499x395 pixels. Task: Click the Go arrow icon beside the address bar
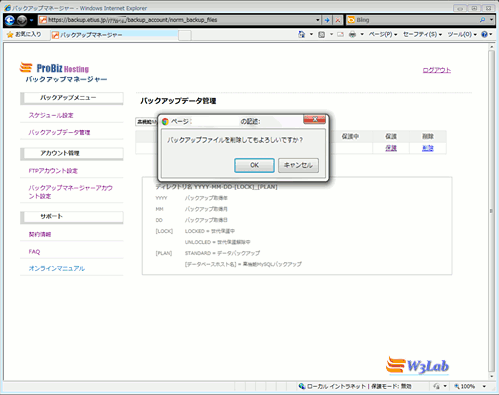(x=327, y=20)
